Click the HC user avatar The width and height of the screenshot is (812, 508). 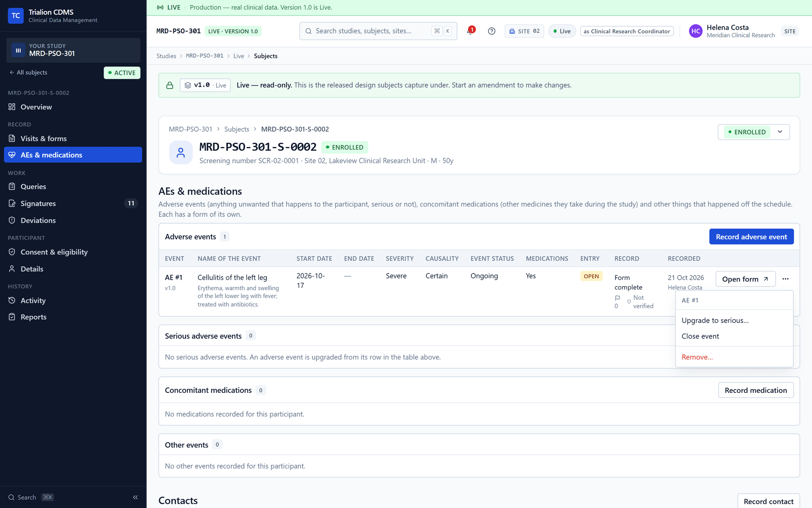coord(696,31)
